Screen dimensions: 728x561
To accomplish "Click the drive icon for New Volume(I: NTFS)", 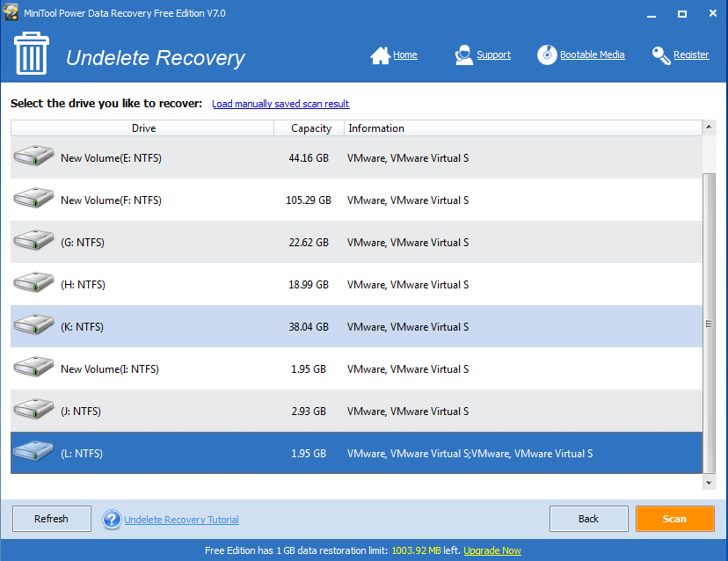I will click(33, 367).
